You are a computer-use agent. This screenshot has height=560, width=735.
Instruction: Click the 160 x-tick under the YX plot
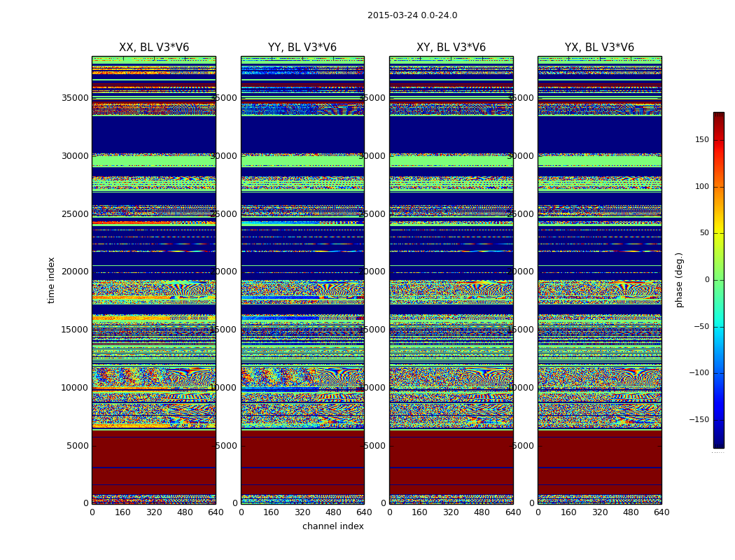pyautogui.click(x=568, y=512)
